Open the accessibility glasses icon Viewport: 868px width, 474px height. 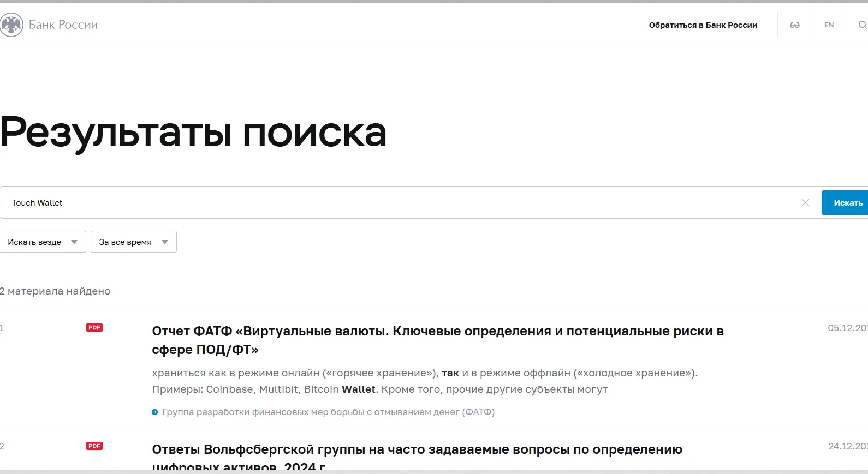pos(795,25)
